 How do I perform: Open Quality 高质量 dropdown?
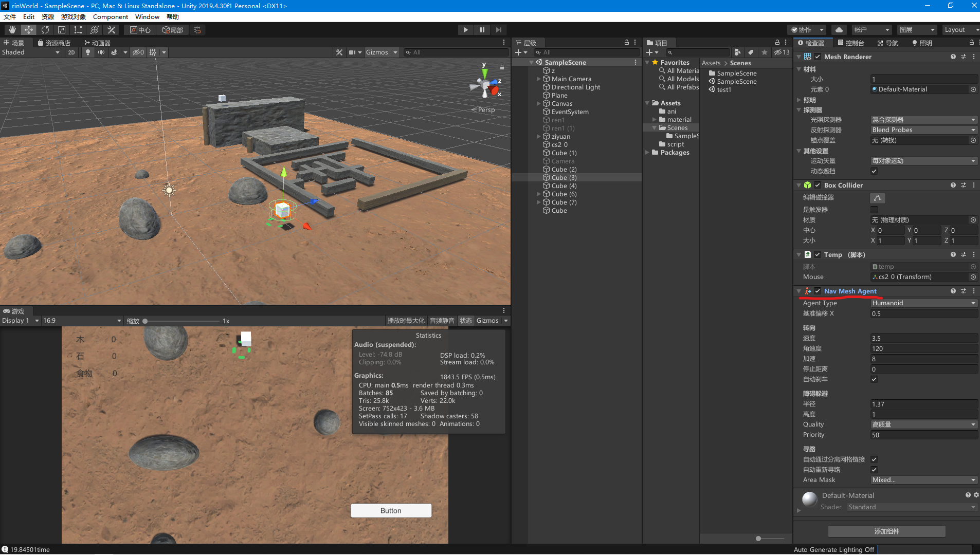coord(923,424)
